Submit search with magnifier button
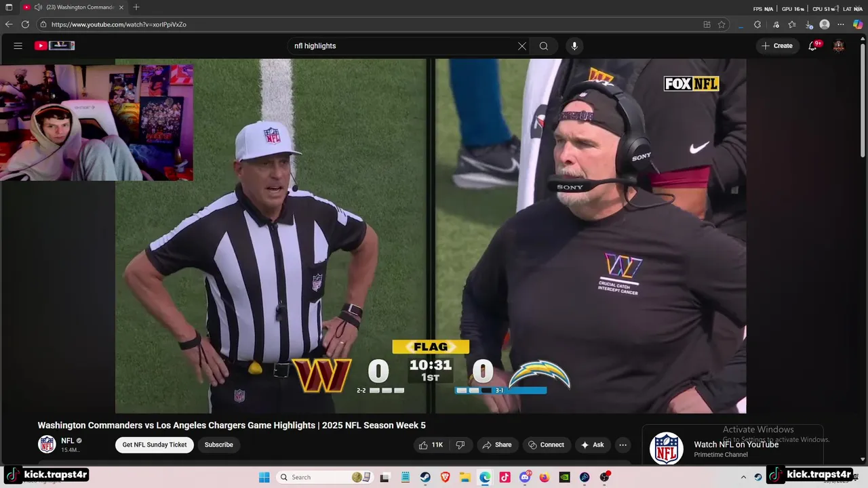868x488 pixels. [x=544, y=46]
